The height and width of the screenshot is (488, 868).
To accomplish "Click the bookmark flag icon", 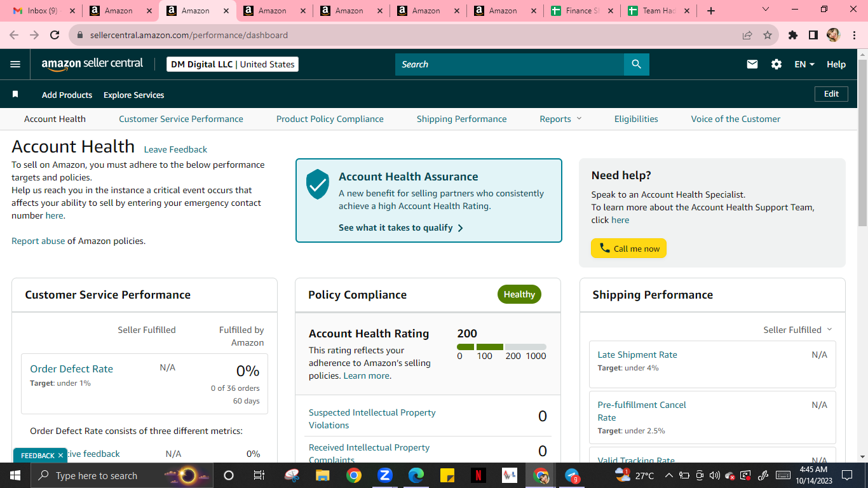I will tap(15, 94).
